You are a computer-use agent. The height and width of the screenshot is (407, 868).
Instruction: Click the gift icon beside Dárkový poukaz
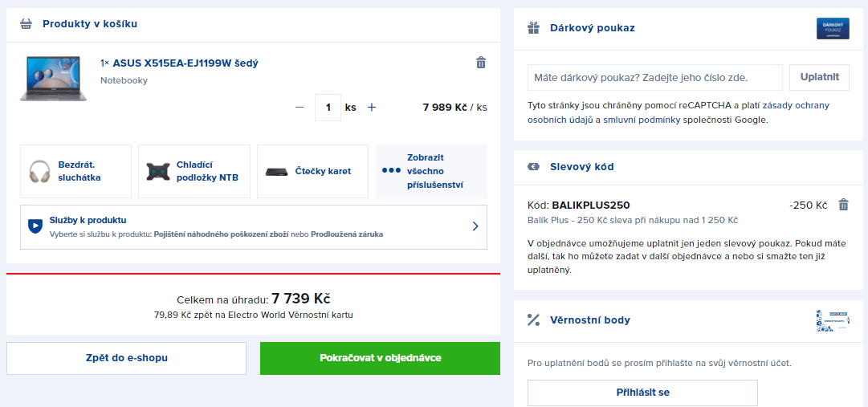pos(533,27)
